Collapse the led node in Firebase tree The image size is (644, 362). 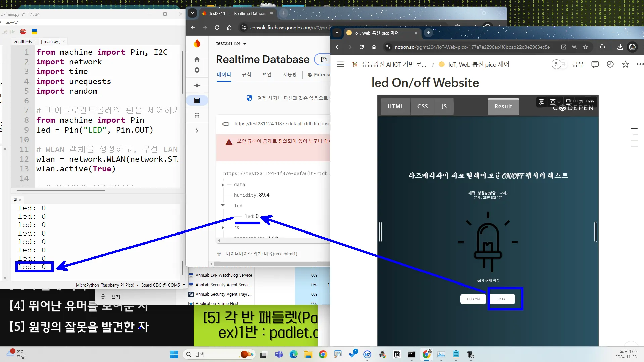click(x=223, y=205)
